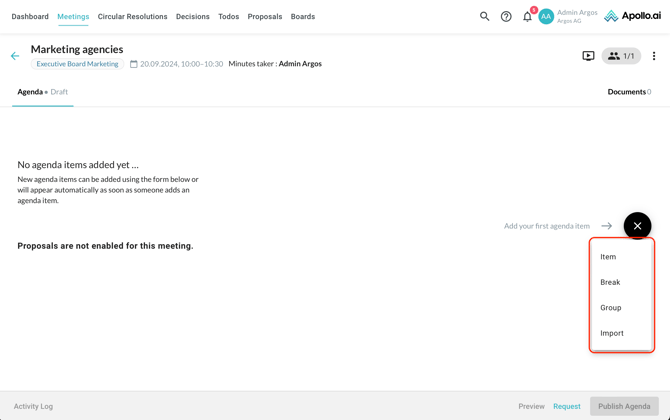Select Item from the add menu
Viewport: 670px width, 420px height.
[608, 257]
